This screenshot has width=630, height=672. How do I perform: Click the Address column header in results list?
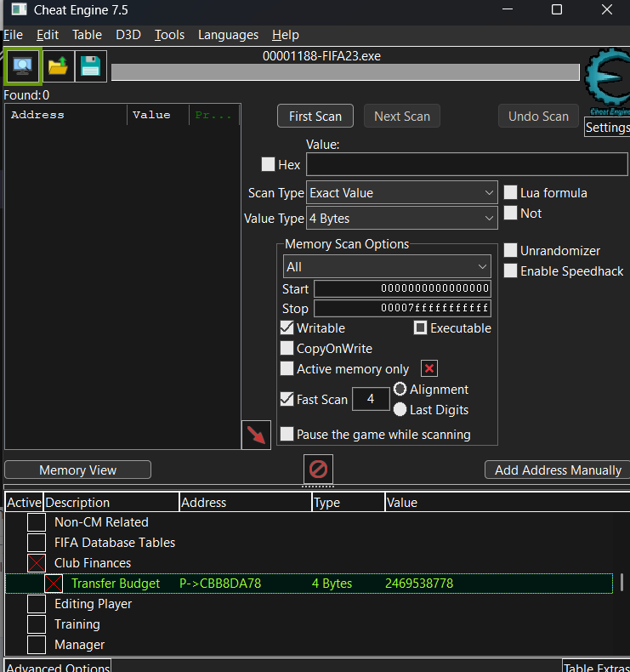66,115
